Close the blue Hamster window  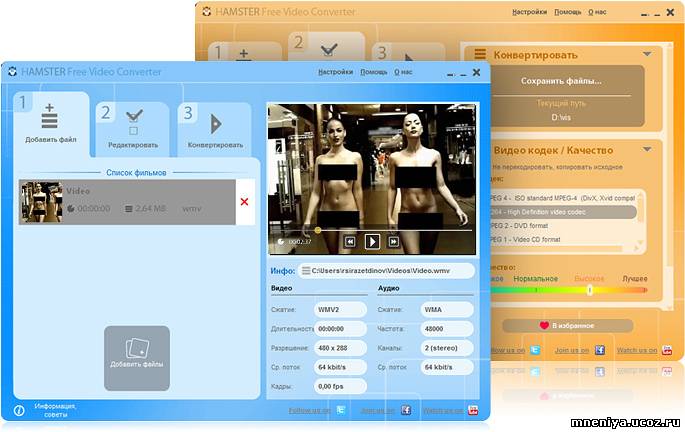tap(477, 72)
